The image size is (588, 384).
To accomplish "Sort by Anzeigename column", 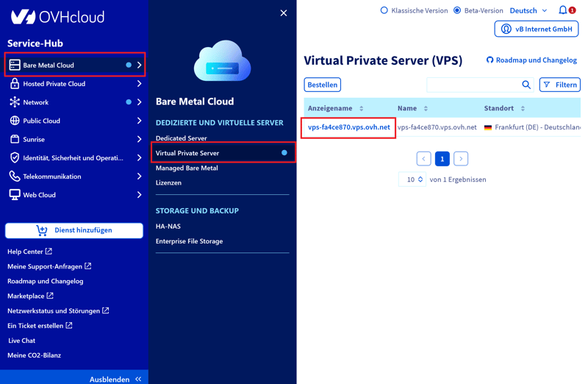I will [x=361, y=108].
